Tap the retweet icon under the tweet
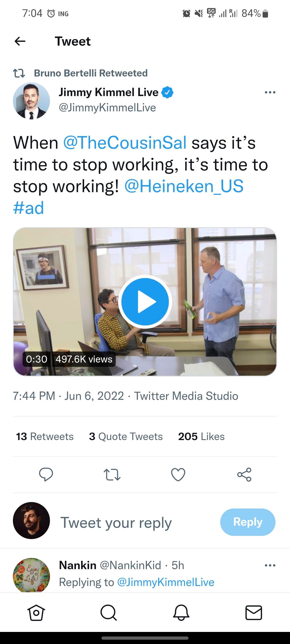This screenshot has height=644, width=290. click(112, 474)
